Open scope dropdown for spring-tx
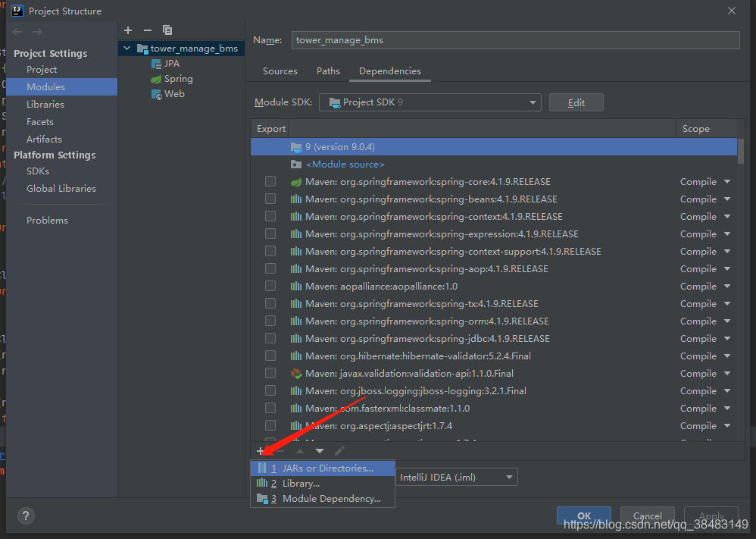Image resolution: width=756 pixels, height=539 pixels. [x=727, y=303]
